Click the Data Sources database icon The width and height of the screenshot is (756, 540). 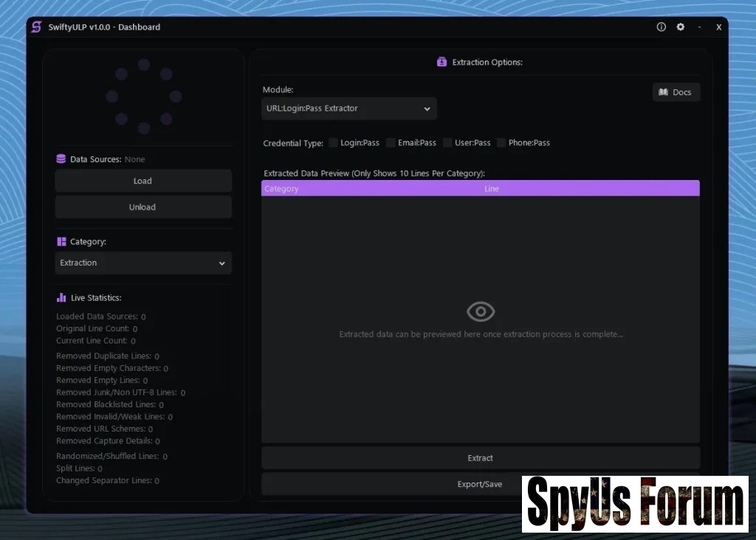coord(61,159)
